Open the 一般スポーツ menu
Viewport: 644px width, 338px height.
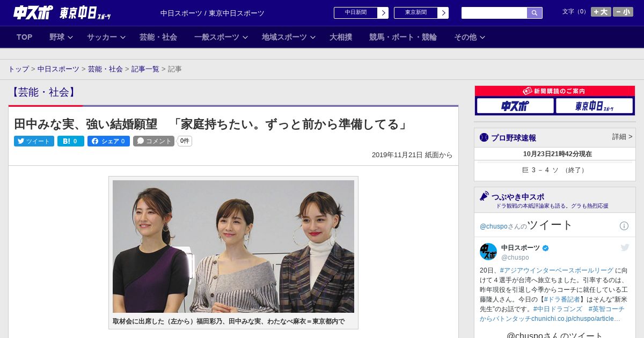[217, 37]
